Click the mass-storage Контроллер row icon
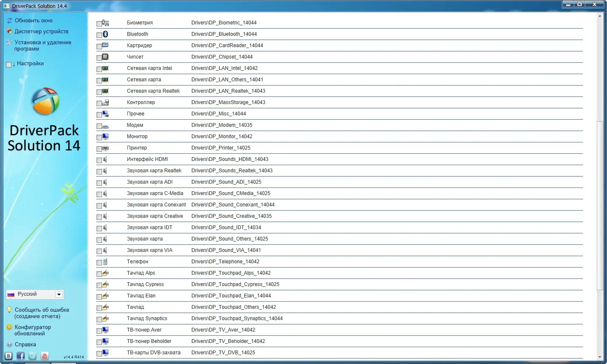 (105, 102)
